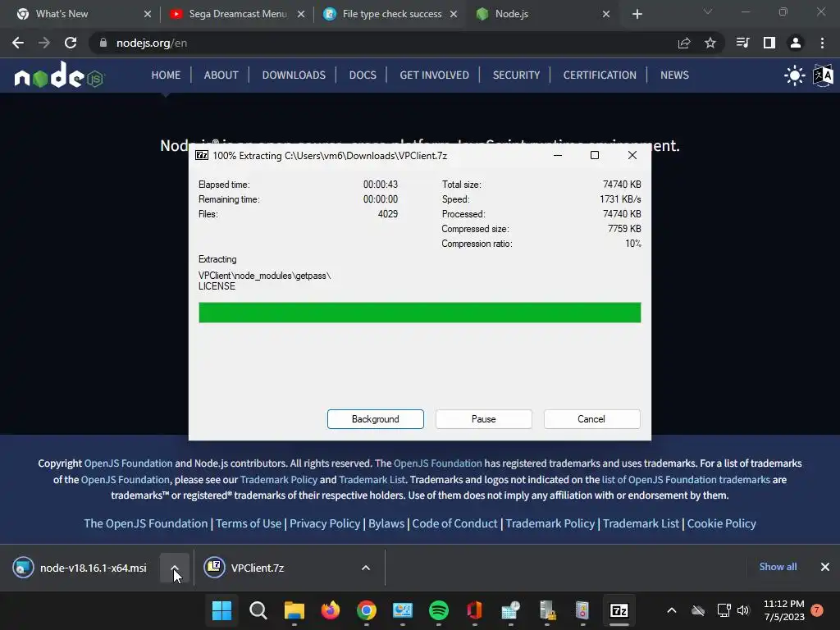Image resolution: width=840 pixels, height=630 pixels.
Task: Open the DOWNLOADS nav item
Action: click(294, 75)
